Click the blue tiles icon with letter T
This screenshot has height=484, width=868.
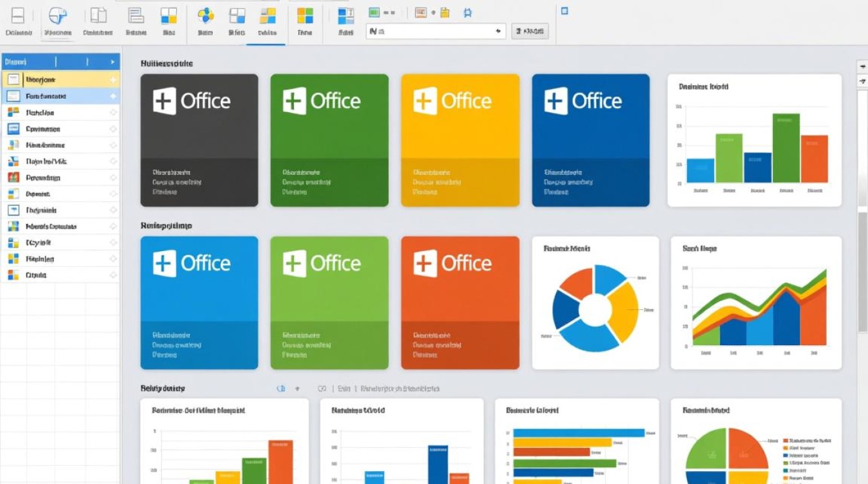(x=346, y=15)
